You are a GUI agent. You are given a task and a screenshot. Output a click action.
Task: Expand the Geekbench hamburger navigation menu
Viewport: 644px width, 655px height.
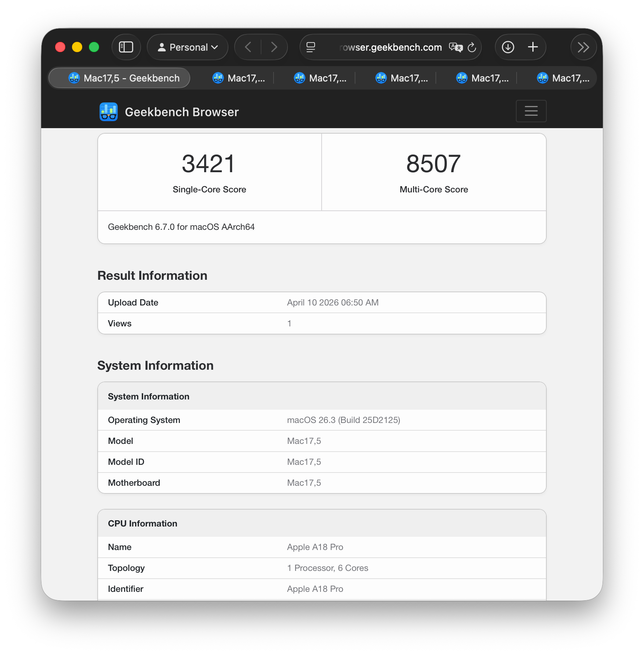(531, 111)
